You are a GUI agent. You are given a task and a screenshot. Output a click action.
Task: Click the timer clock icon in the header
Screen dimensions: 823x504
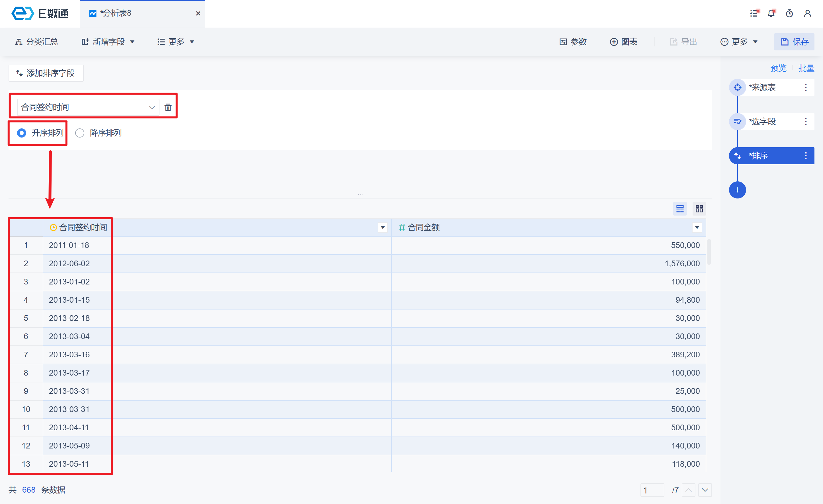(x=789, y=13)
